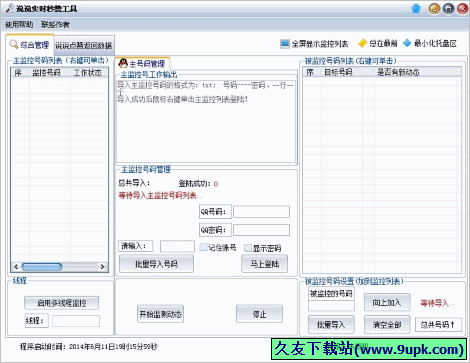Switch to the 综合管理 tab
The height and width of the screenshot is (363, 470).
coord(30,45)
